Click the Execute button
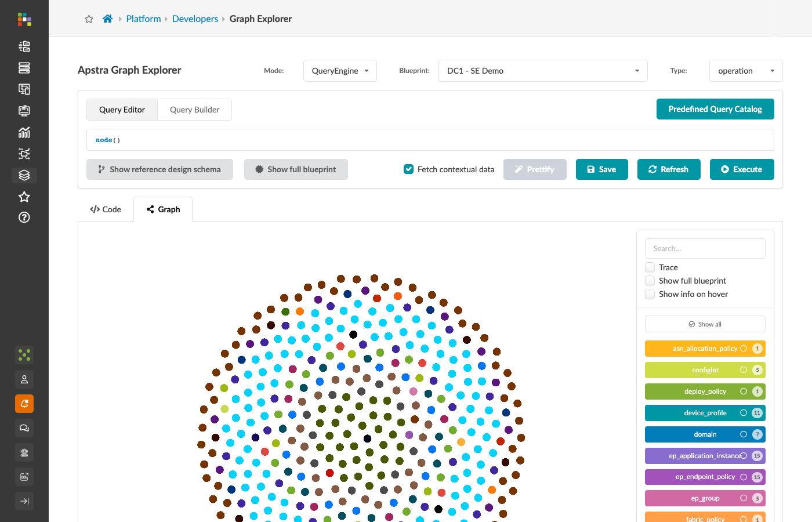 pos(742,169)
